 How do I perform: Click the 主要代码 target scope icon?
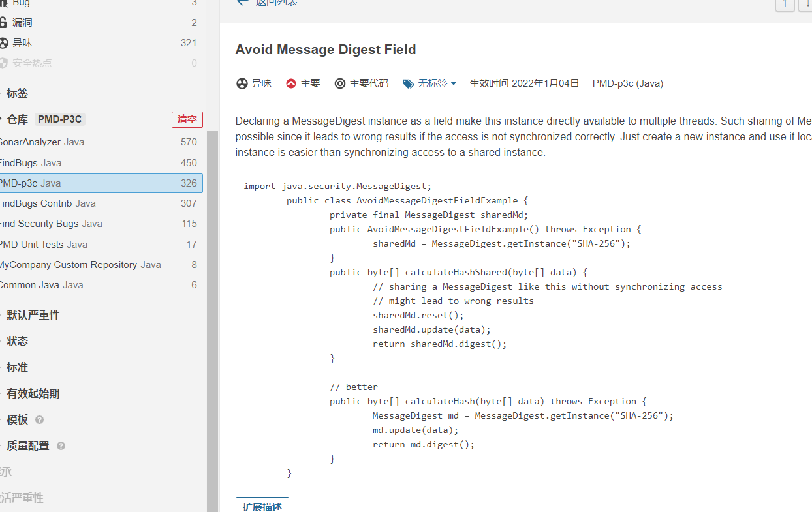click(340, 83)
